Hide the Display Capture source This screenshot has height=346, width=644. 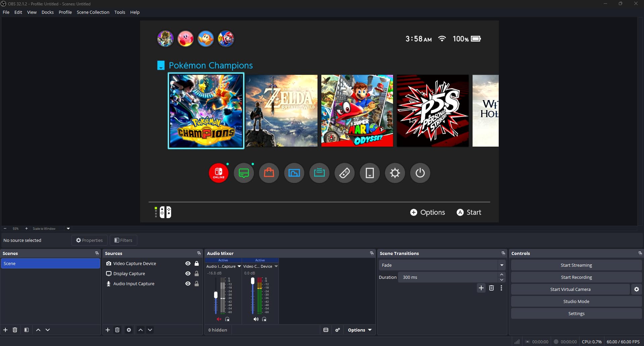click(x=188, y=273)
